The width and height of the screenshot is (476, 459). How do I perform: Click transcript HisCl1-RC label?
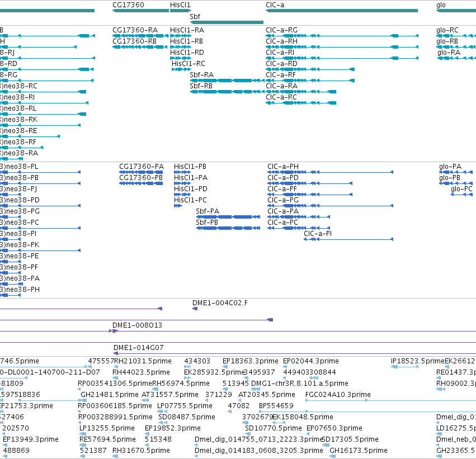click(x=188, y=64)
